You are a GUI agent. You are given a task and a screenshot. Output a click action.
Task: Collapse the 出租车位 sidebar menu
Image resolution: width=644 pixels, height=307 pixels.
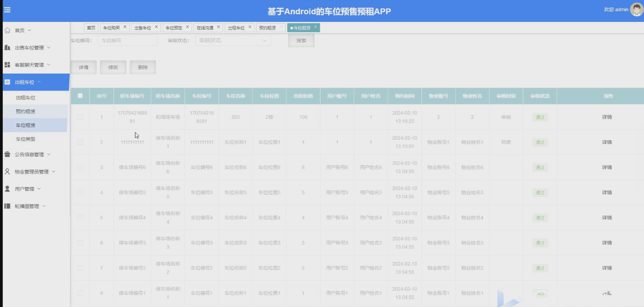(x=39, y=82)
